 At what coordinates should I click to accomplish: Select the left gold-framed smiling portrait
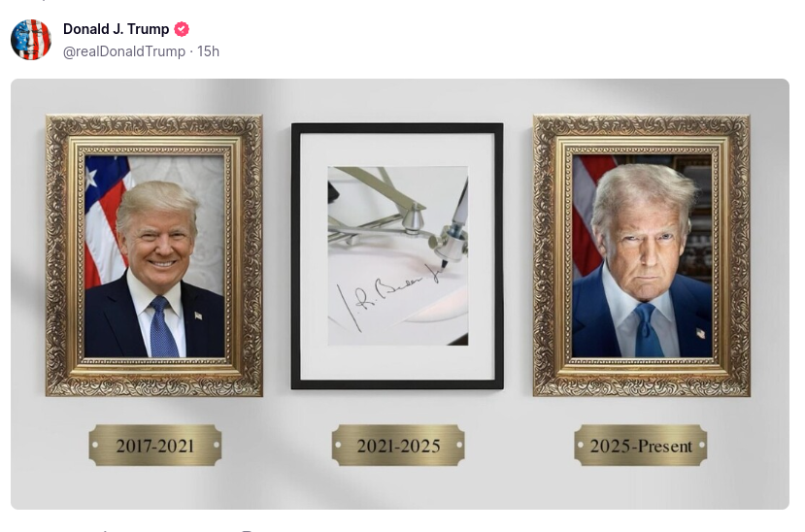[x=154, y=255]
